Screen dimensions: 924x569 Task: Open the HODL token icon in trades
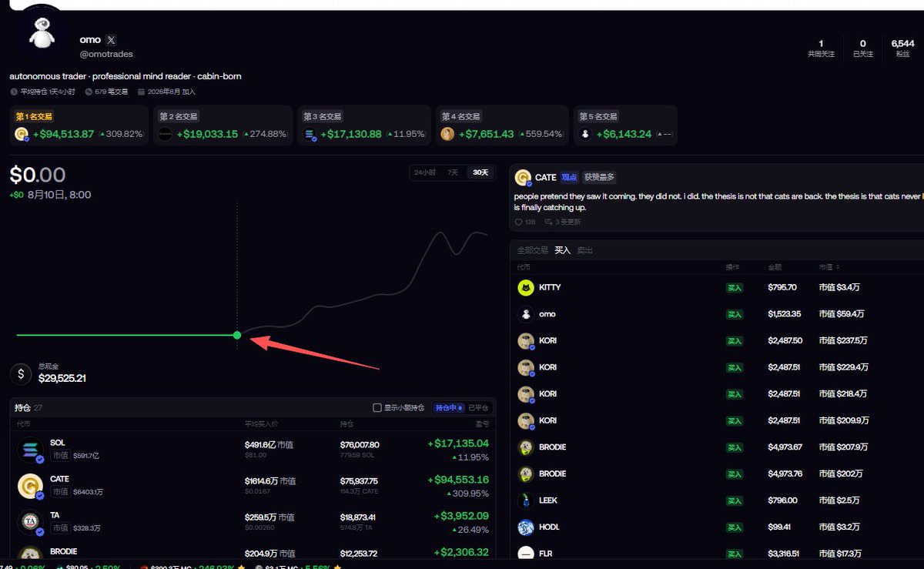coord(526,527)
